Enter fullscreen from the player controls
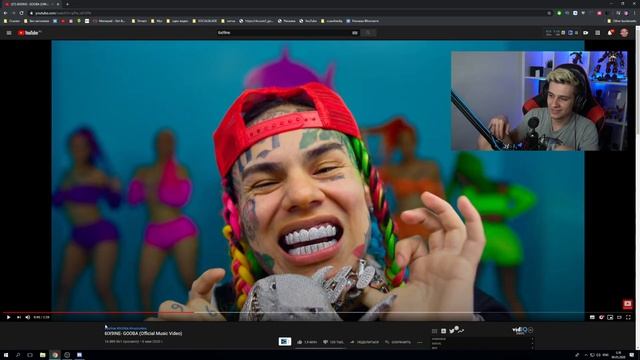The height and width of the screenshot is (360, 640). point(628,317)
